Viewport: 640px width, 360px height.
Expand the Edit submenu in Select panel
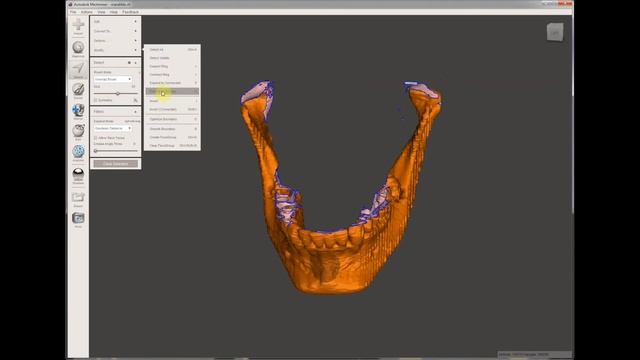[x=116, y=21]
